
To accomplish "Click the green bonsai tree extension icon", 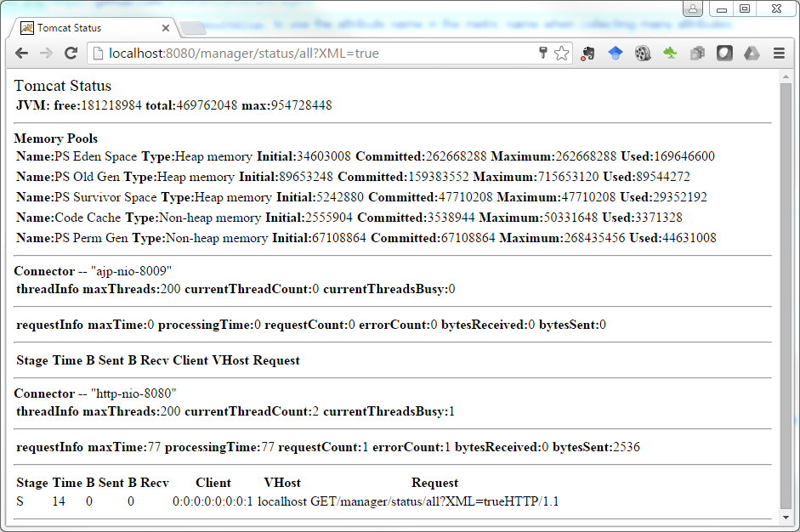I will point(670,53).
